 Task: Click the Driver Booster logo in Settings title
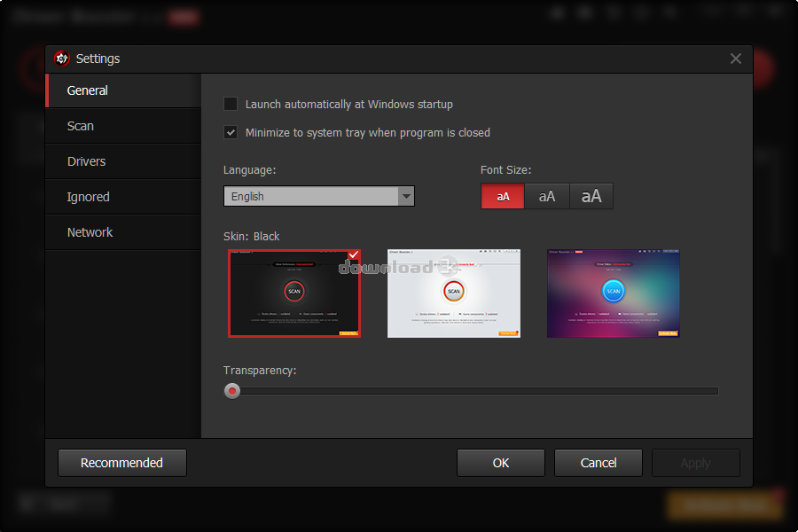(62, 59)
